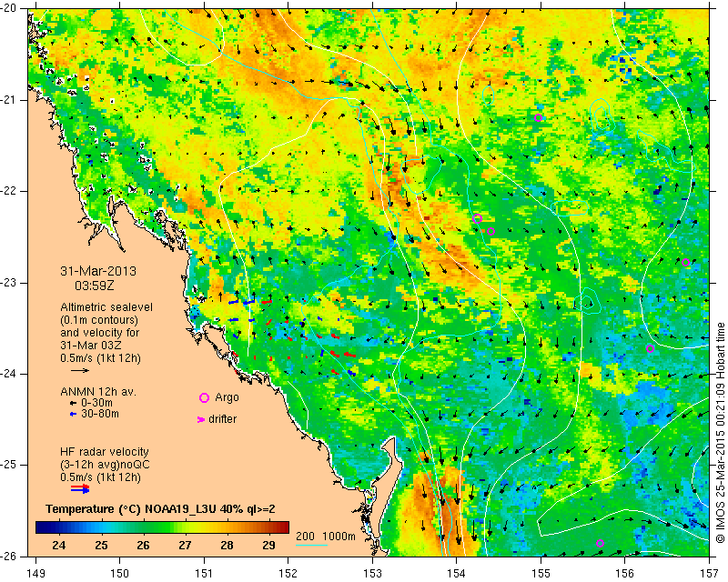Select the Argo float marker near 156.3E, 23.7S
This screenshot has width=728, height=582.
pos(650,349)
